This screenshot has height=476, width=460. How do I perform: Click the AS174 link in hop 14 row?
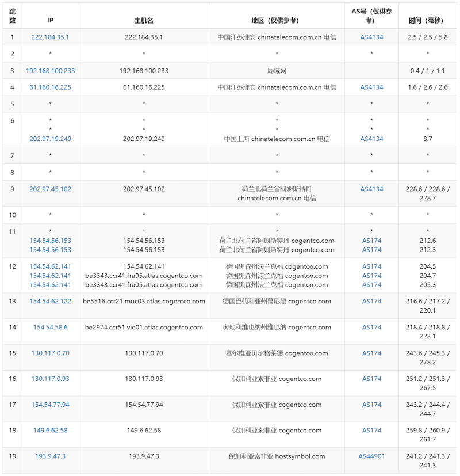point(371,328)
